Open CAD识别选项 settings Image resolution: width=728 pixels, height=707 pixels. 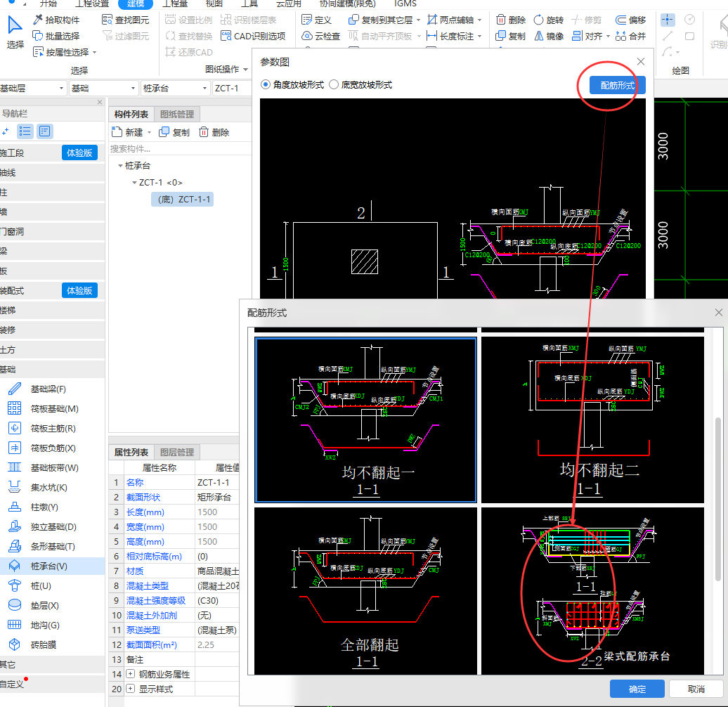[x=253, y=36]
